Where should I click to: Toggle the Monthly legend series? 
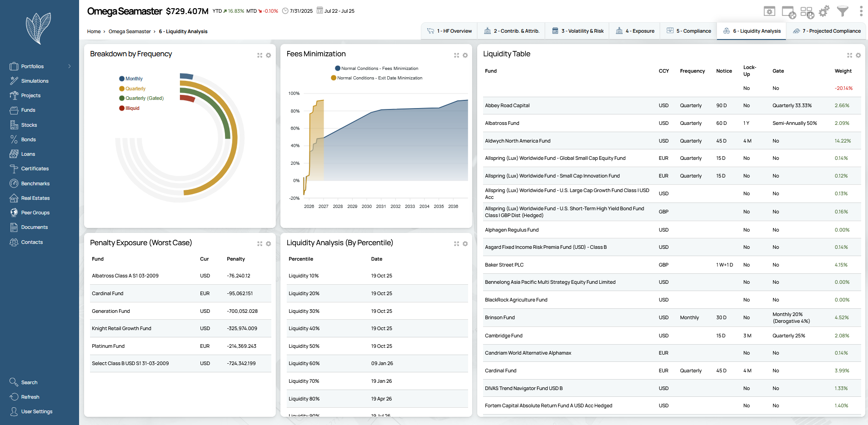coord(134,79)
